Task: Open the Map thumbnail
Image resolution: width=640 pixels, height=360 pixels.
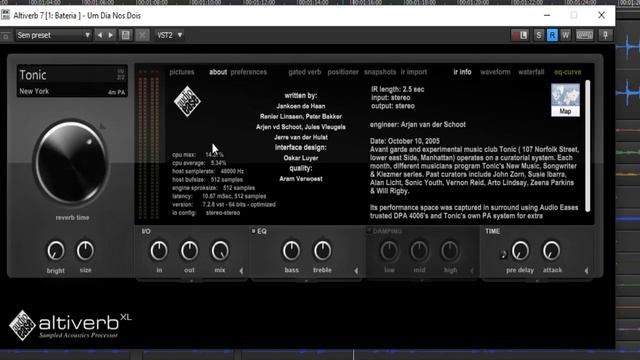Action: pyautogui.click(x=565, y=100)
